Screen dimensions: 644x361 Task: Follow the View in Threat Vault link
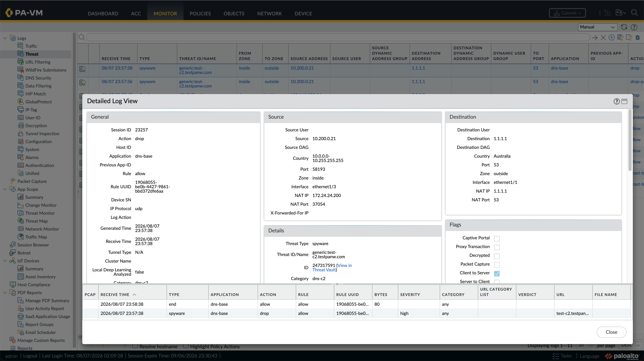332,268
